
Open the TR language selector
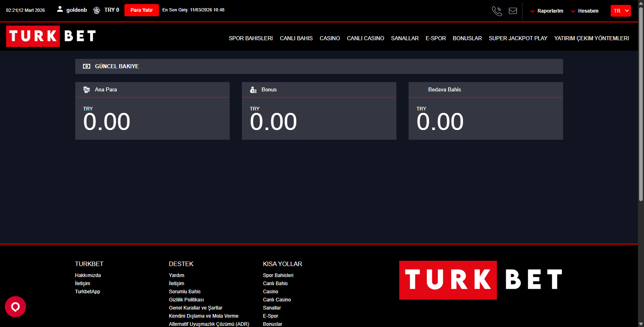click(x=621, y=11)
